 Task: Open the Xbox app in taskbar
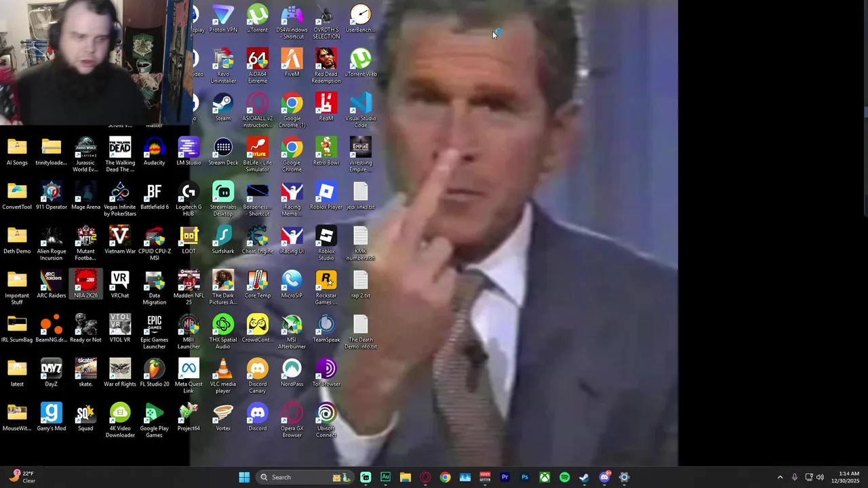pyautogui.click(x=545, y=477)
